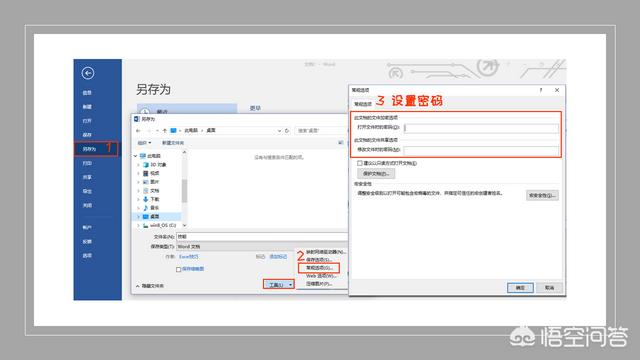
Task: Click the author name link in Save As
Action: point(189,257)
